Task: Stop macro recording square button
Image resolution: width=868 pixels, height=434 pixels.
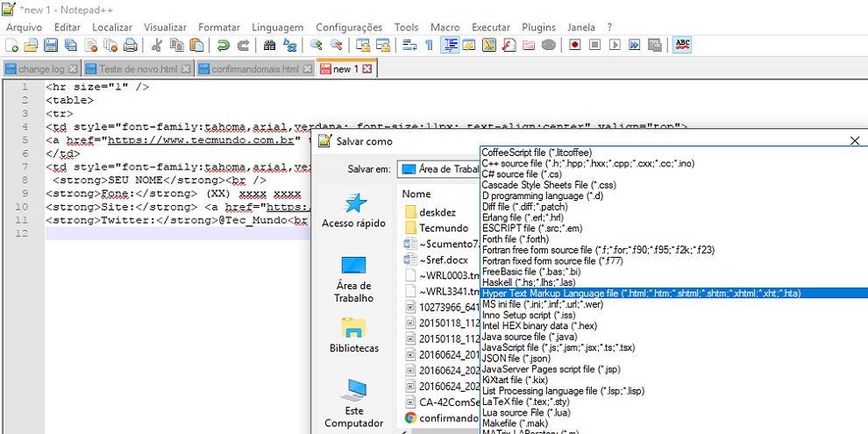Action: (594, 46)
